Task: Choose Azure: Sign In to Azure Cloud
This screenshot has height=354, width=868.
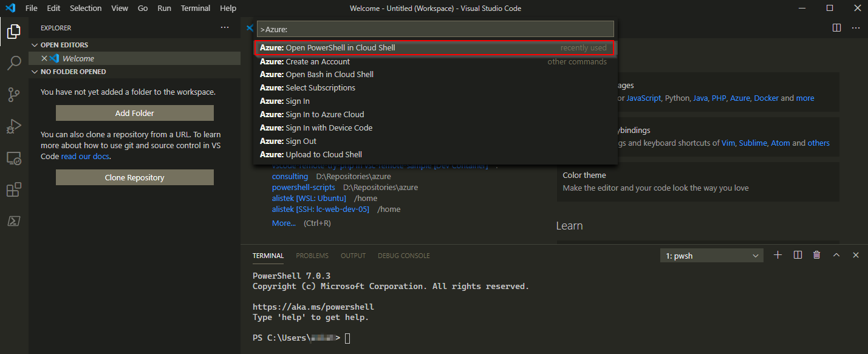Action: (x=436, y=115)
